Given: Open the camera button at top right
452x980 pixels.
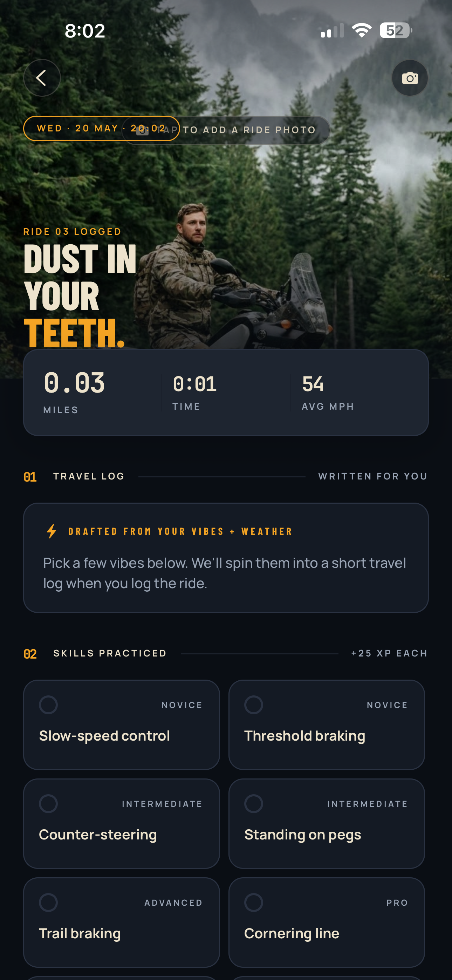Looking at the screenshot, I should coord(410,77).
